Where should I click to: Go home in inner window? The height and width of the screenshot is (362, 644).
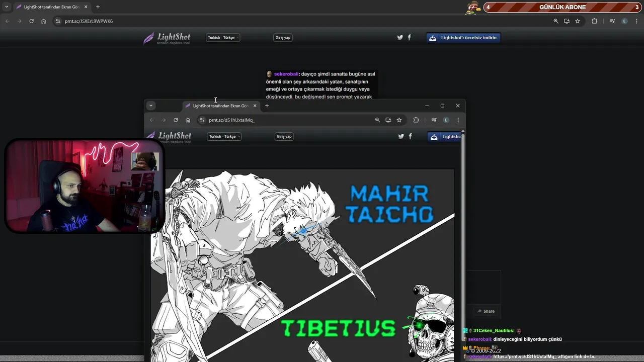pyautogui.click(x=188, y=120)
